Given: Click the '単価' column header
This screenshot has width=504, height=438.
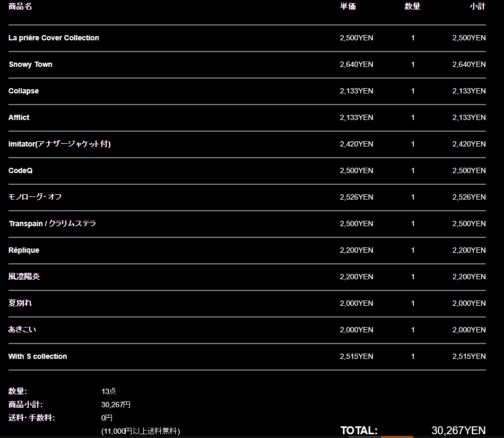Looking at the screenshot, I should (348, 6).
